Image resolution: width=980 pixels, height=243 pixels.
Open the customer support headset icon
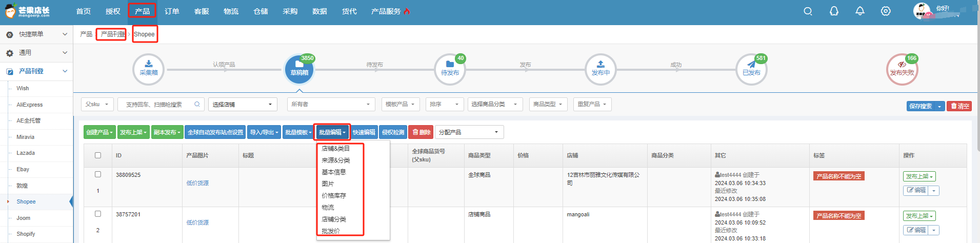pyautogui.click(x=834, y=11)
